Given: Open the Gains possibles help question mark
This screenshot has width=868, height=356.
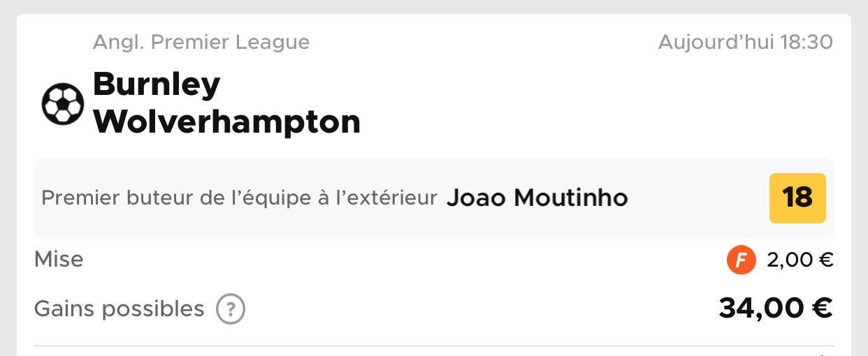Looking at the screenshot, I should point(231,309).
